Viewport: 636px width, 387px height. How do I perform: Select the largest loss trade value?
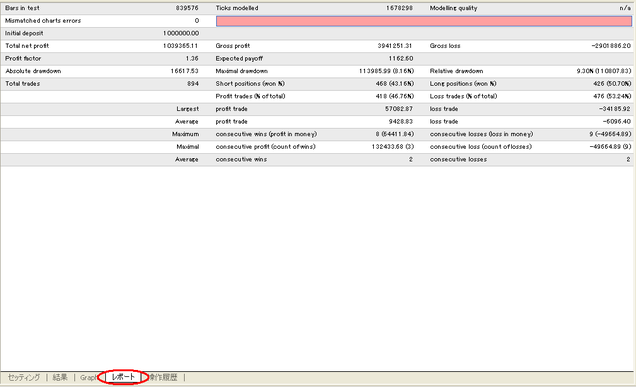click(615, 109)
